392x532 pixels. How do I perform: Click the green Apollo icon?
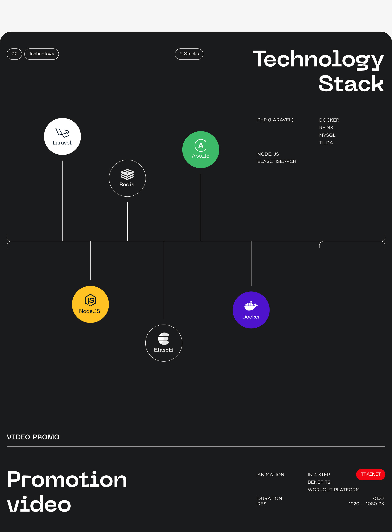[200, 150]
